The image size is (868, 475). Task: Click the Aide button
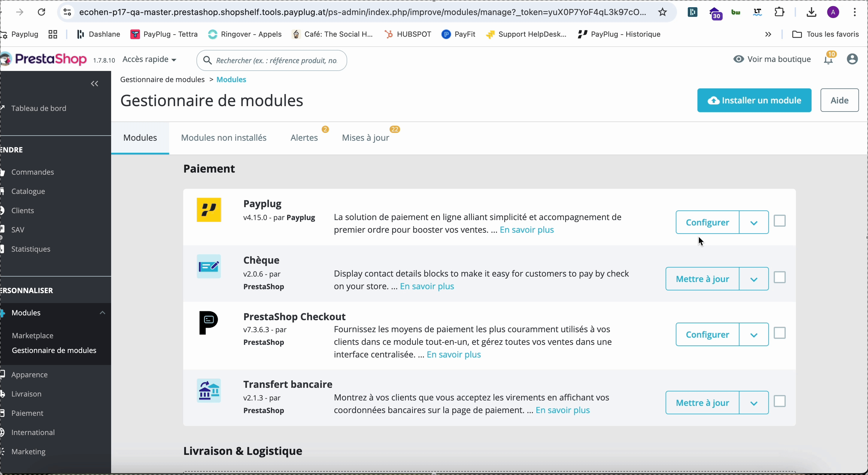(839, 100)
